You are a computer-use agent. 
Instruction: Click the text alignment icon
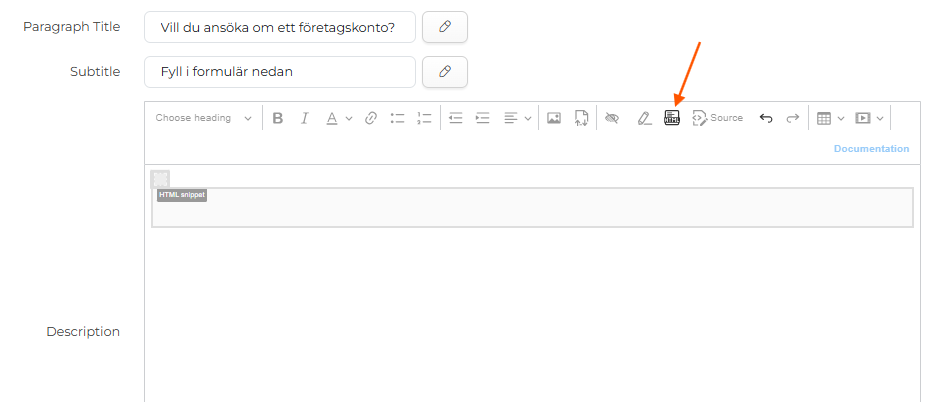pos(511,118)
